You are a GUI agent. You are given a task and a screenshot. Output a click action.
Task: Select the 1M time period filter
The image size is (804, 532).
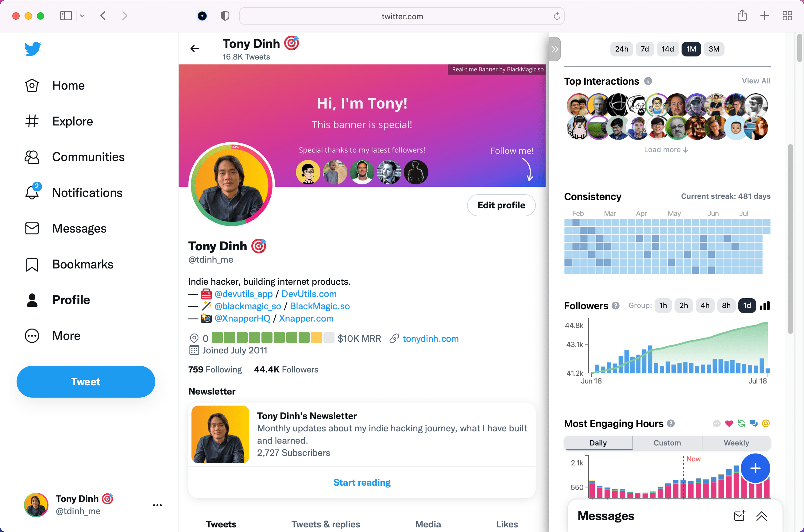tap(690, 49)
